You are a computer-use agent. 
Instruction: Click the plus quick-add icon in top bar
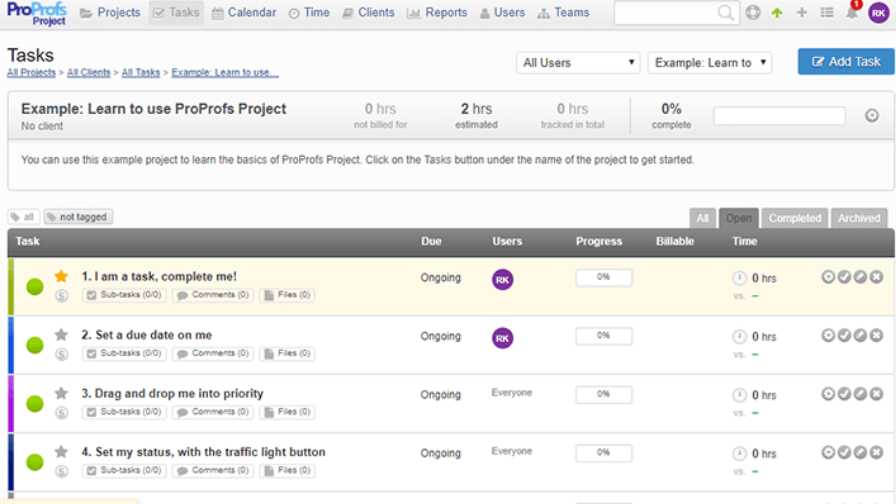click(802, 12)
